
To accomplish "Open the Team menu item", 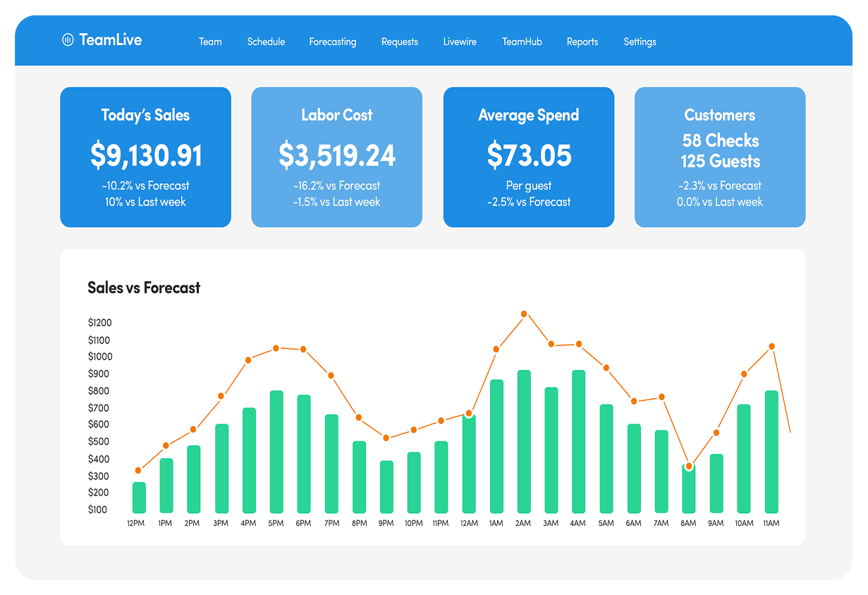I will click(x=210, y=42).
